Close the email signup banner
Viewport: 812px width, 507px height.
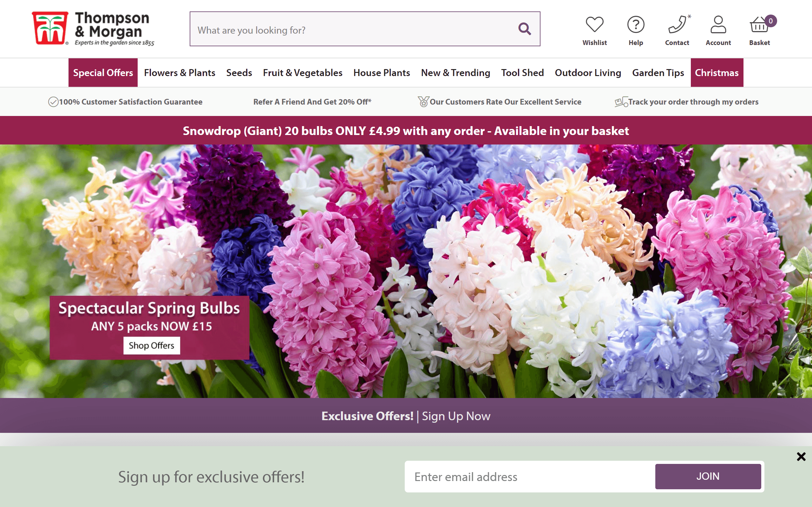point(801,456)
